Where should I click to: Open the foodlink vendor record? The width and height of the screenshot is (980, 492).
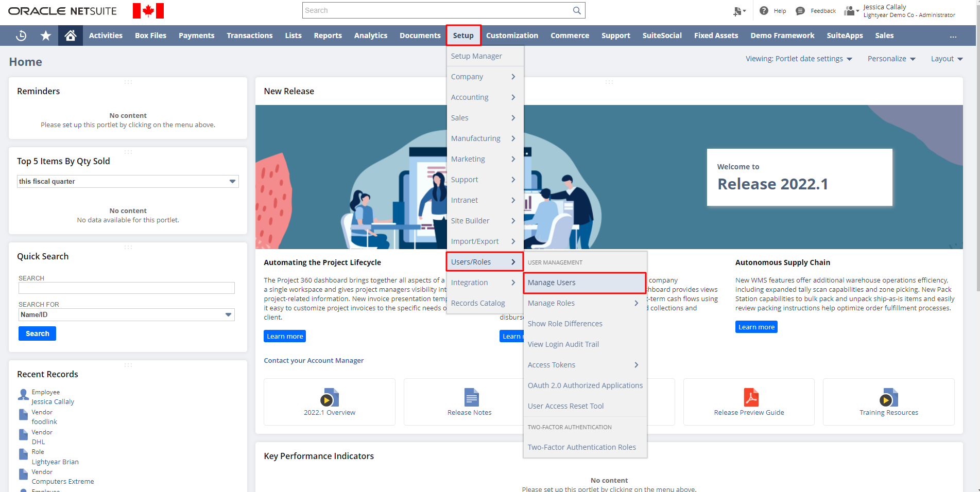pos(44,421)
